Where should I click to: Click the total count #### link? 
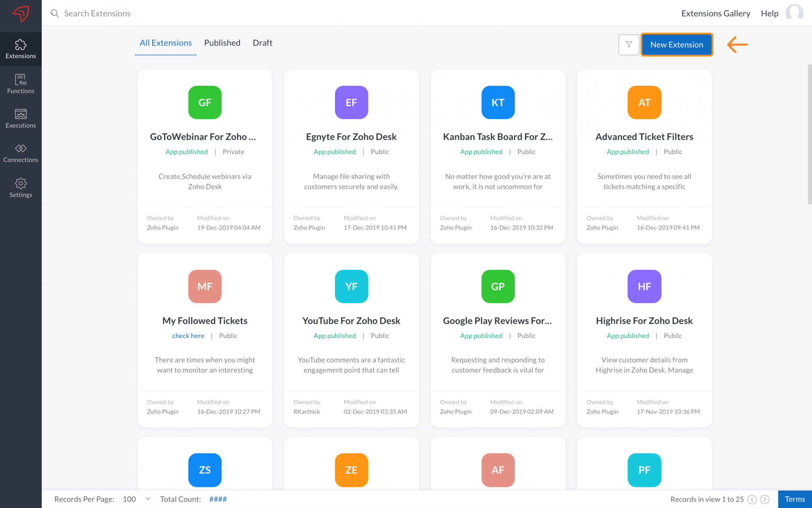(x=218, y=499)
